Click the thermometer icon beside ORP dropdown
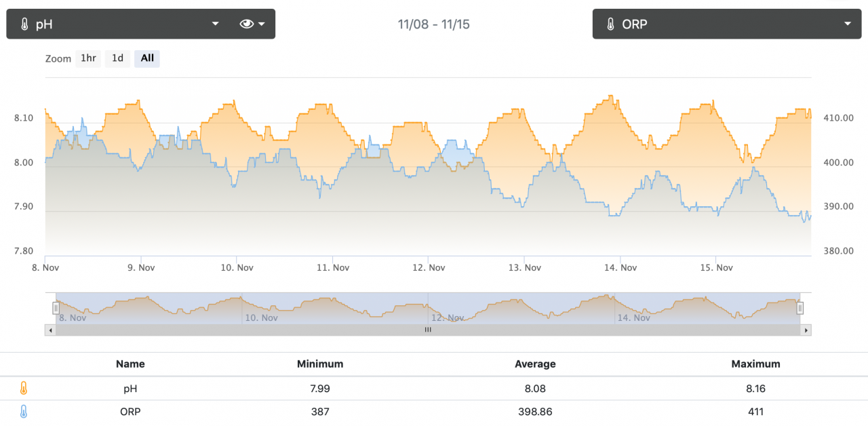Image resolution: width=868 pixels, height=426 pixels. (610, 24)
